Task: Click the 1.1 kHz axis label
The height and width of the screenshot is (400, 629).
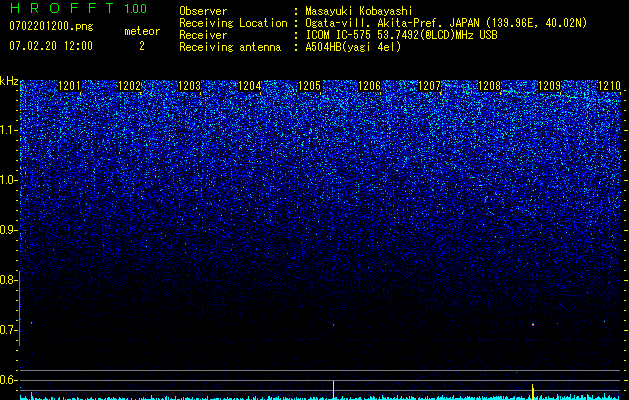Action: (8, 130)
